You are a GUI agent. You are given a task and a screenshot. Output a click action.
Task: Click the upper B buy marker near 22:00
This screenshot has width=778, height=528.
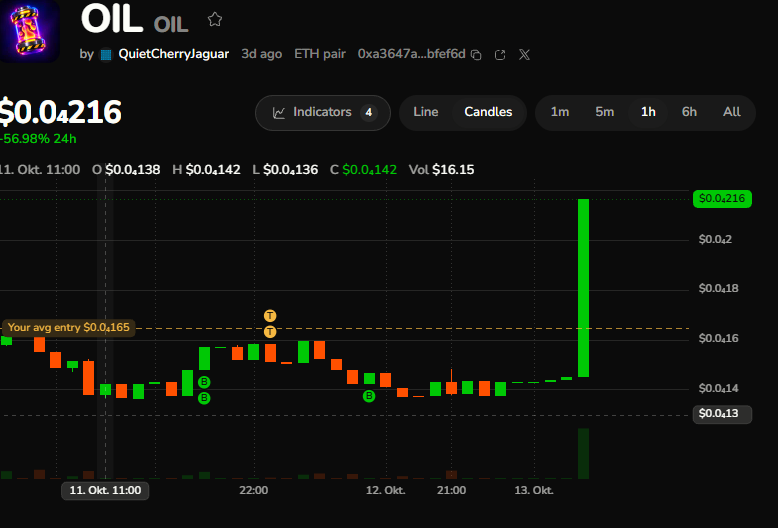coord(204,382)
